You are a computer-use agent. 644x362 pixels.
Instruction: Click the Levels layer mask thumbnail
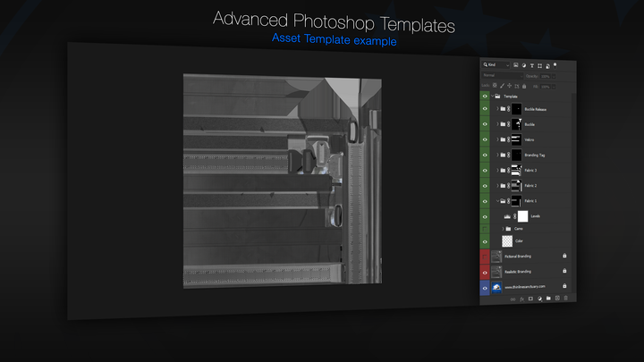[522, 215]
